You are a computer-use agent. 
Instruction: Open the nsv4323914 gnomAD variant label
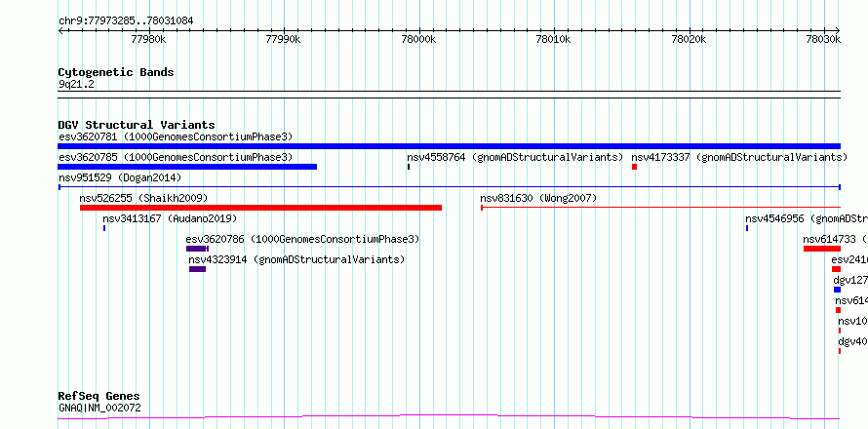tap(296, 259)
